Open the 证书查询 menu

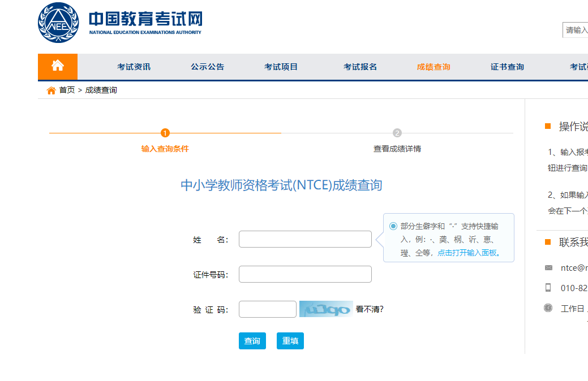click(508, 67)
